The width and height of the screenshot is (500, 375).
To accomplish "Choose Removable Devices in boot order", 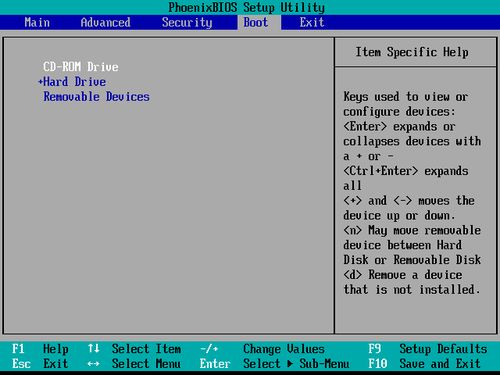I will tap(96, 97).
